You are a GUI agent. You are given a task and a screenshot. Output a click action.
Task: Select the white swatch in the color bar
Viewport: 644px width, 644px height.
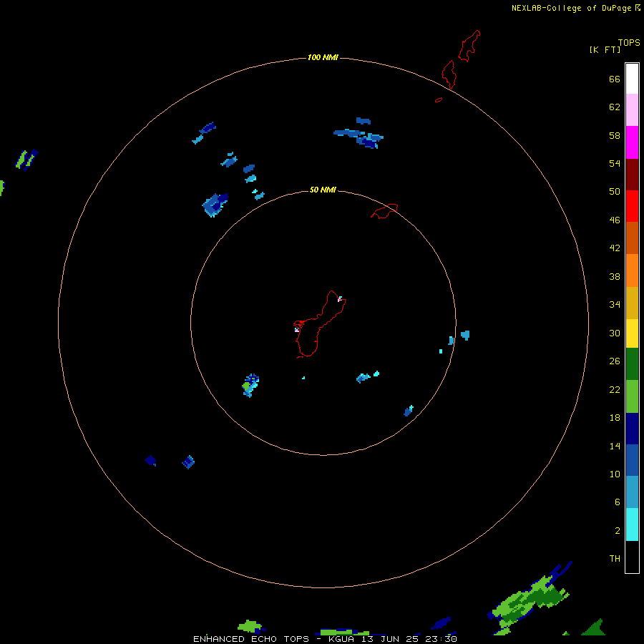[632, 79]
